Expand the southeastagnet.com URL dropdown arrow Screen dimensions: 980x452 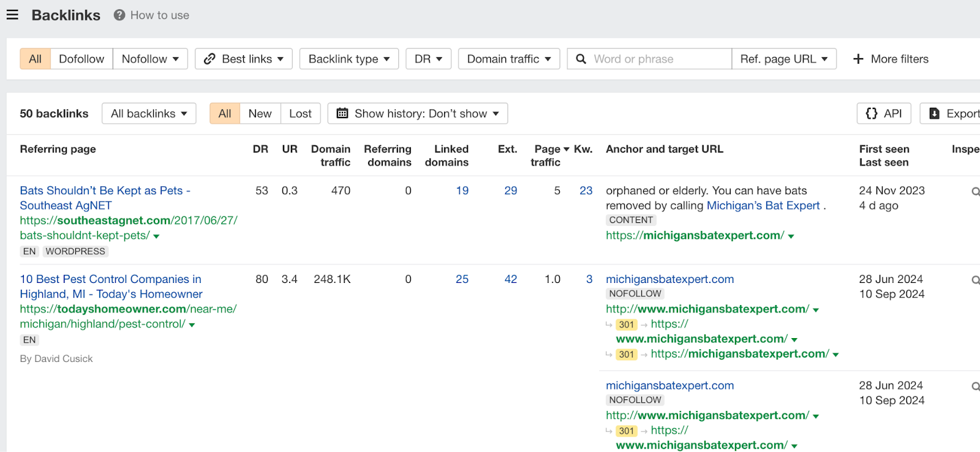coord(156,236)
